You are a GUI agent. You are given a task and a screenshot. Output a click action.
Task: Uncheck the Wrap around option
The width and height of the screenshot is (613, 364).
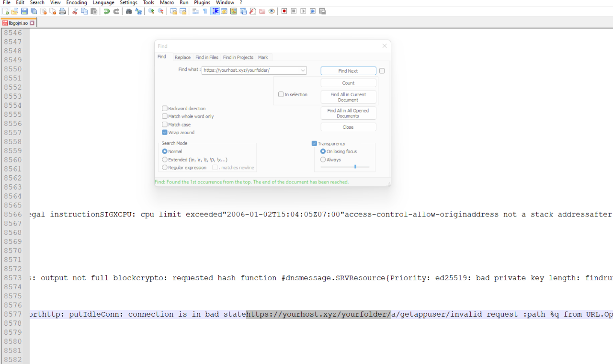click(x=165, y=133)
